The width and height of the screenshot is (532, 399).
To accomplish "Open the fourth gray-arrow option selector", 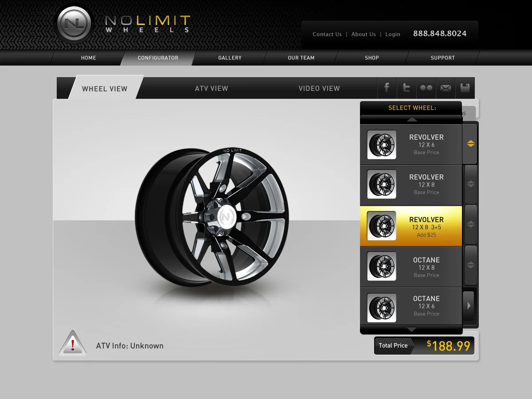I will (x=471, y=265).
